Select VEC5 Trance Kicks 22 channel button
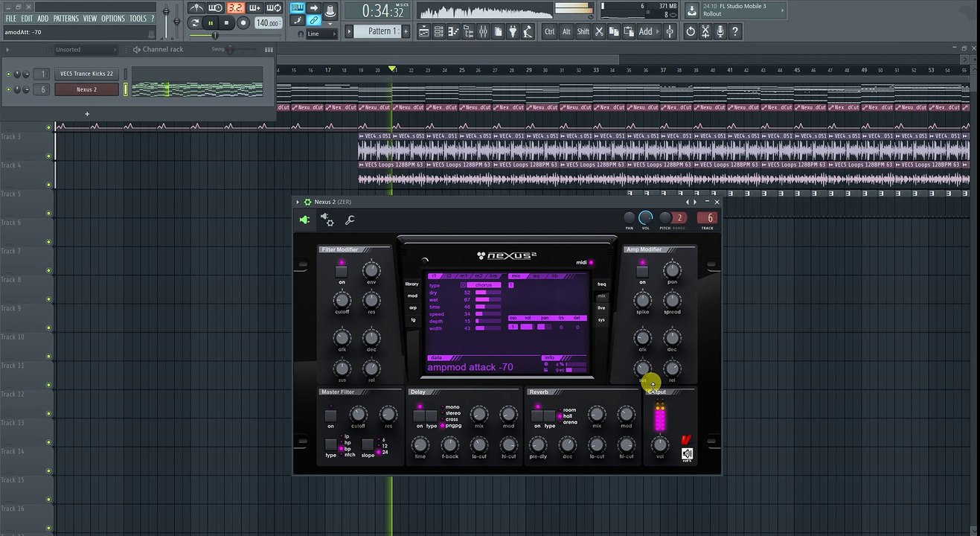Image resolution: width=980 pixels, height=536 pixels. point(86,74)
